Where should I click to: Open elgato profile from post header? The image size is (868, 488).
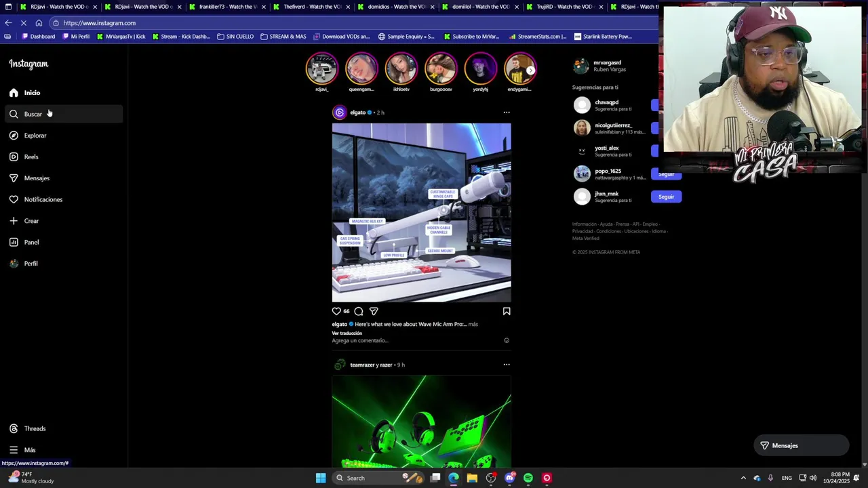pos(357,113)
